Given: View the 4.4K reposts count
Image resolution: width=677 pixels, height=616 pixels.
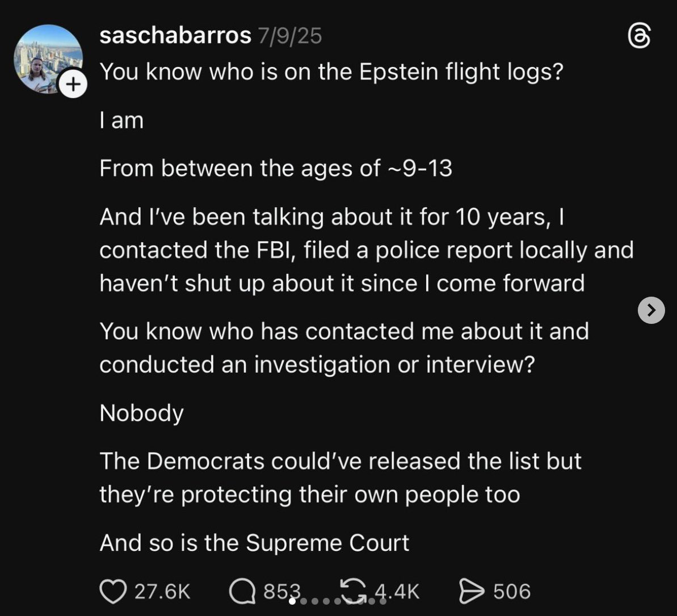Looking at the screenshot, I should pos(397,592).
